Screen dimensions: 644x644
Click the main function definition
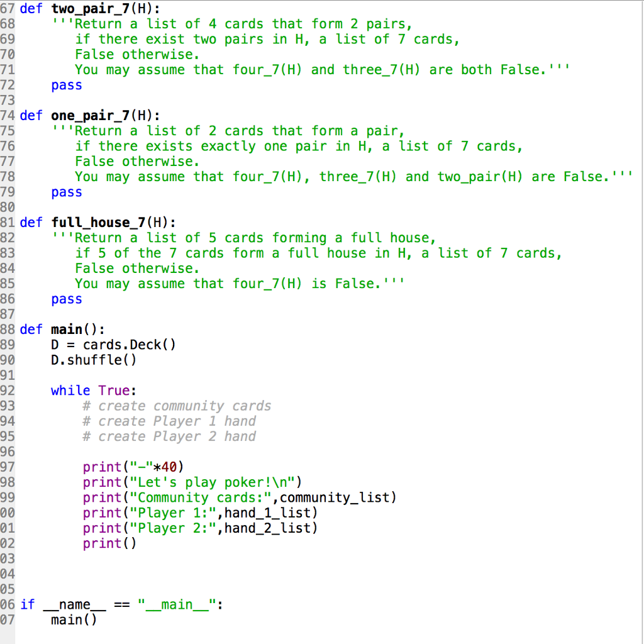click(x=69, y=329)
